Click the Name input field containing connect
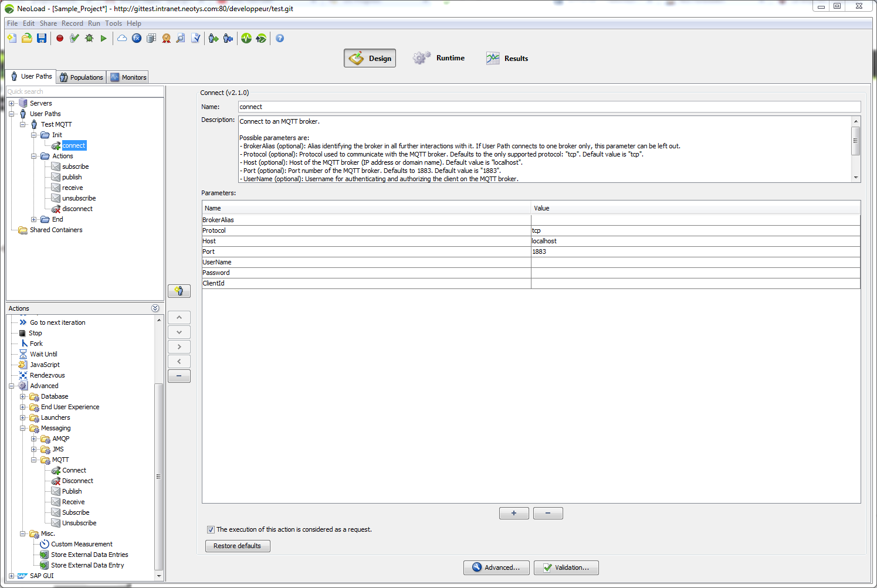 tap(548, 107)
